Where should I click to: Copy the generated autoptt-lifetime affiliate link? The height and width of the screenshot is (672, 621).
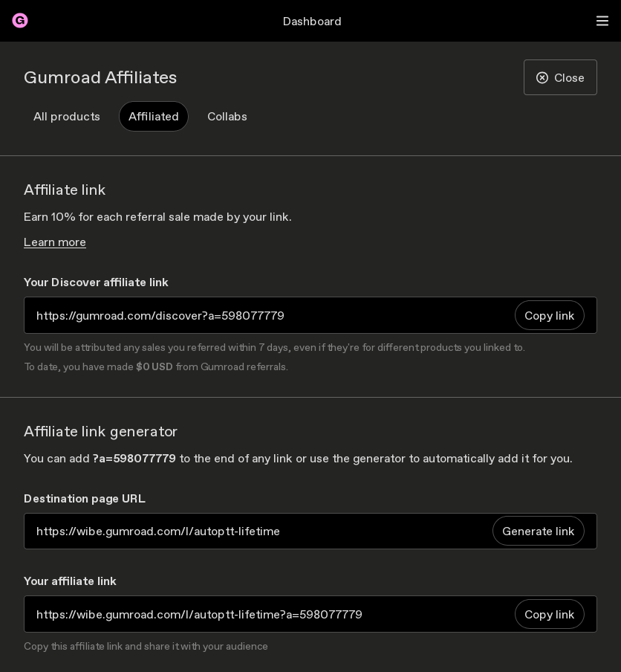[x=549, y=615]
